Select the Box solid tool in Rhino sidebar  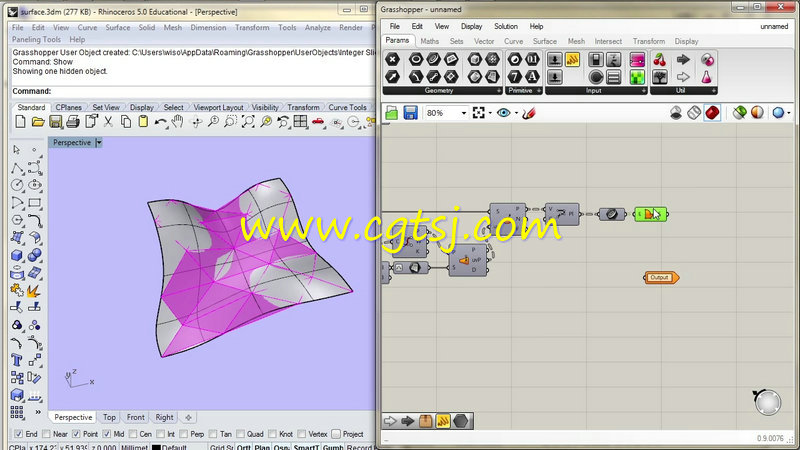[16, 255]
